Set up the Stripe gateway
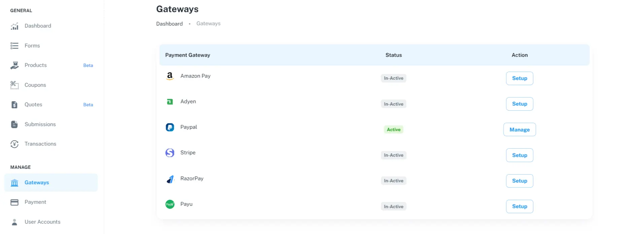The image size is (644, 234). click(519, 155)
